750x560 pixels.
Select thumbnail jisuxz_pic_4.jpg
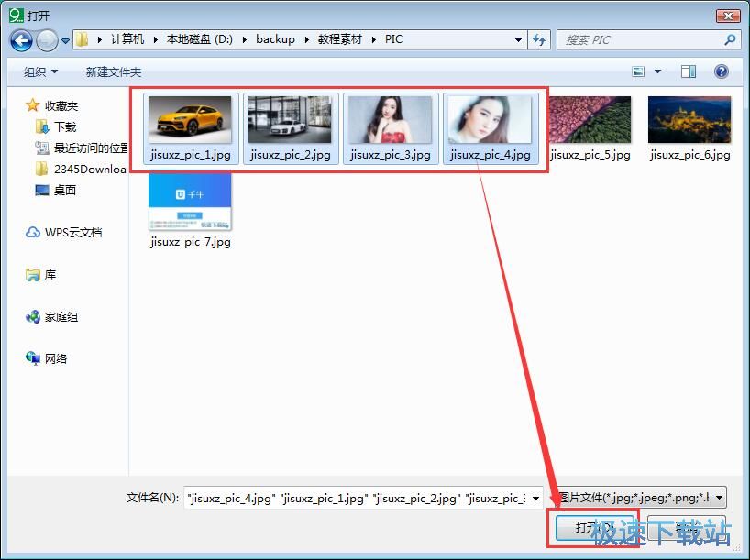coord(490,119)
